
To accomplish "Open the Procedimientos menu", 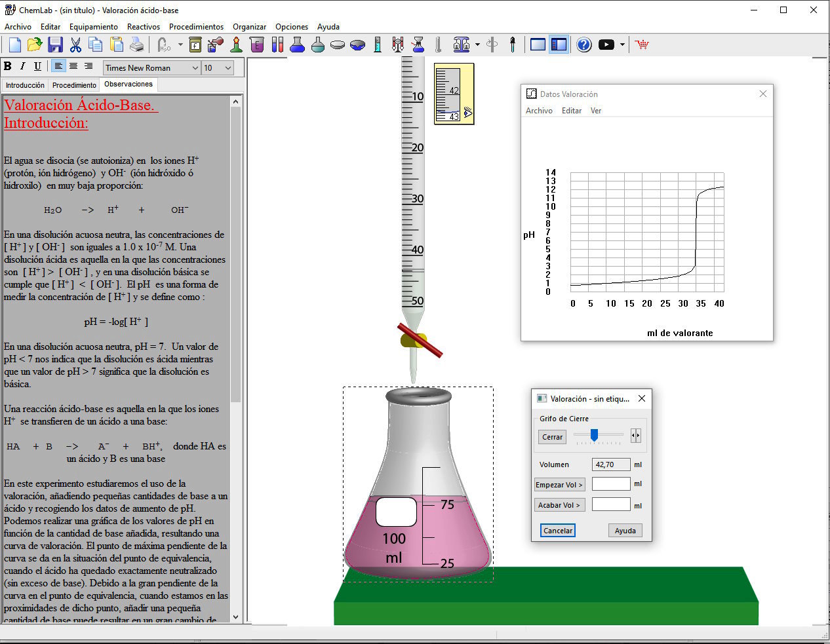I will [x=196, y=27].
